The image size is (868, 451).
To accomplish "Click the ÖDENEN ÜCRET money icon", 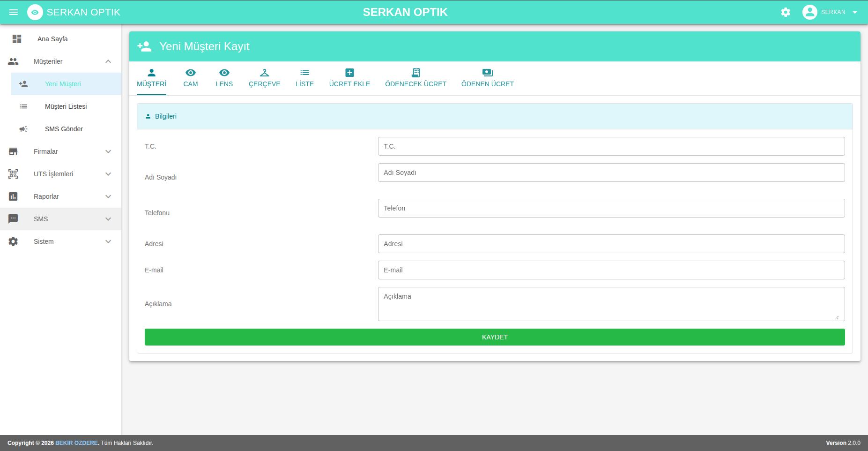I will point(488,73).
